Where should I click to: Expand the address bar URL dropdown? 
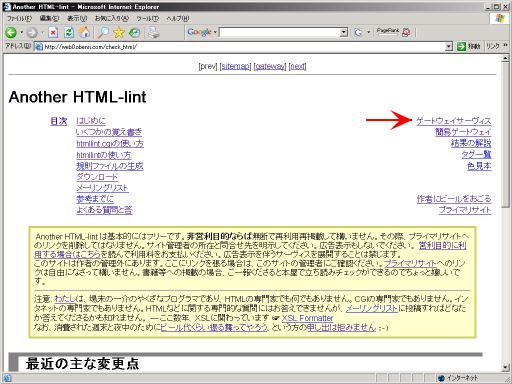pyautogui.click(x=449, y=47)
